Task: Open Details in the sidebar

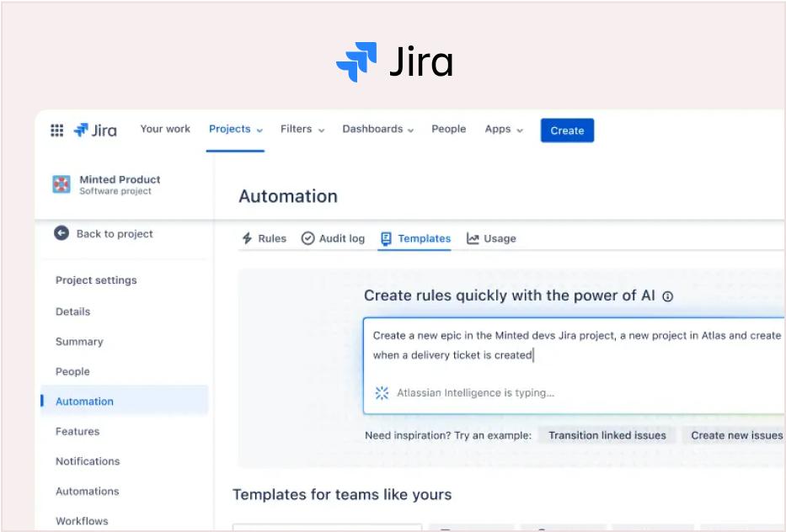Action: [x=73, y=311]
